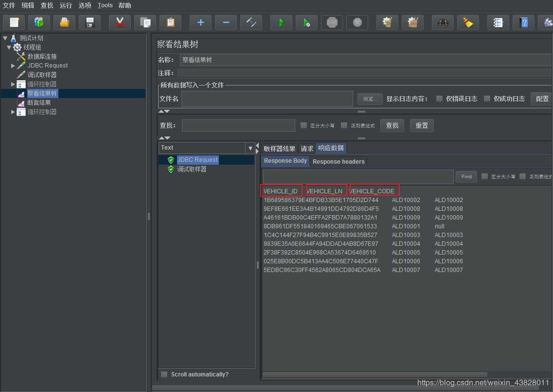Toggle 正则表达式 checkbox beside 查找 field

pos(344,125)
